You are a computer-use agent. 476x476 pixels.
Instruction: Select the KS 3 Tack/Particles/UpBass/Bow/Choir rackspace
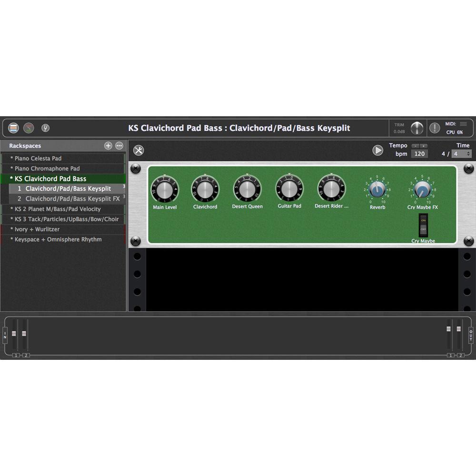[62, 218]
